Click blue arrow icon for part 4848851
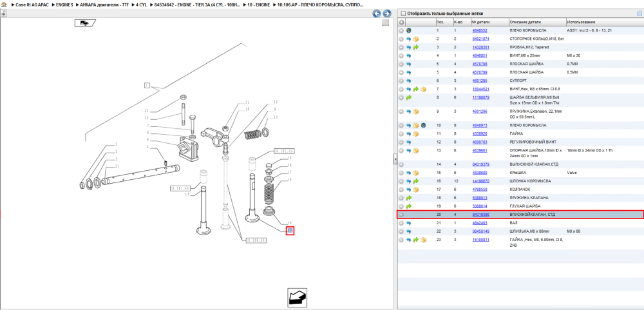The image size is (644, 310). pos(409,55)
